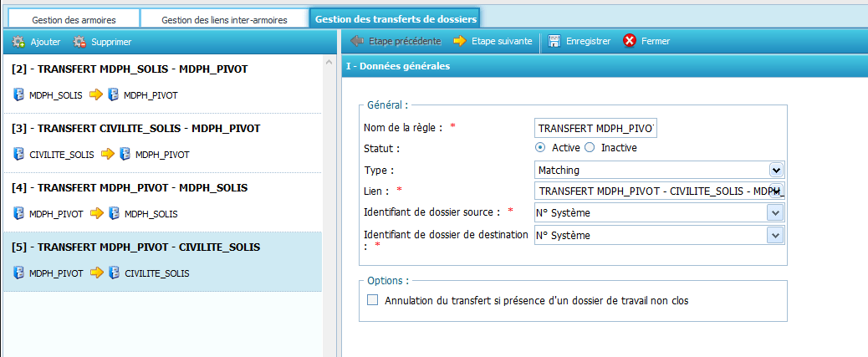Open the Type Matching dropdown
The width and height of the screenshot is (868, 357).
[x=775, y=170]
